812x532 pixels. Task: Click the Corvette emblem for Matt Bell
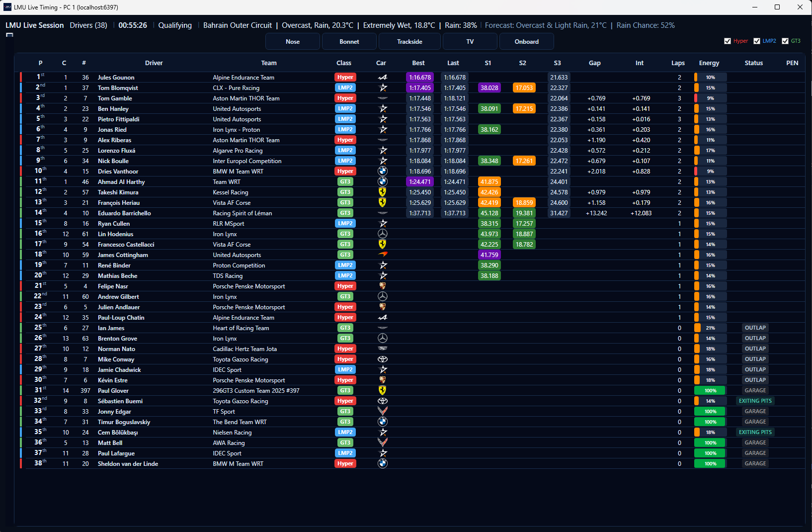[x=383, y=443]
